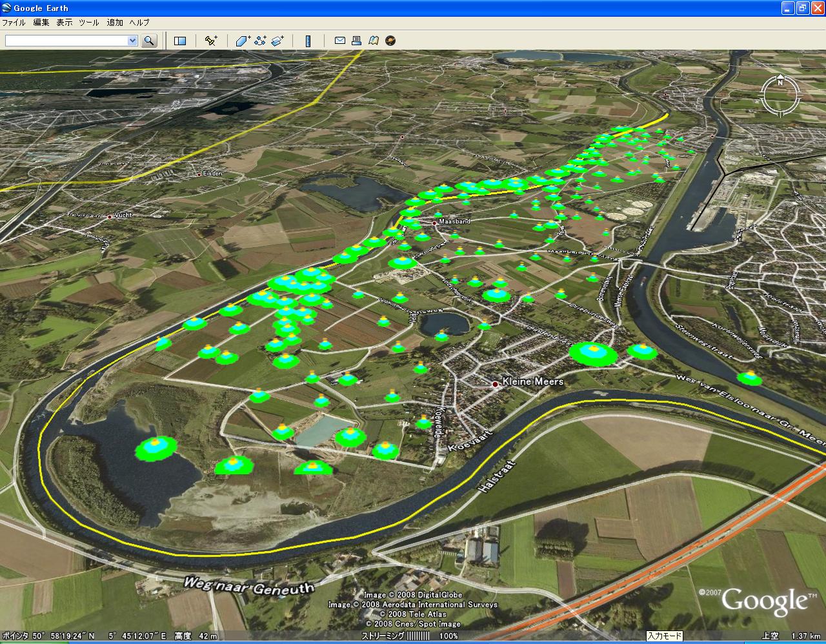
Task: Select the add path tool
Action: click(260, 41)
